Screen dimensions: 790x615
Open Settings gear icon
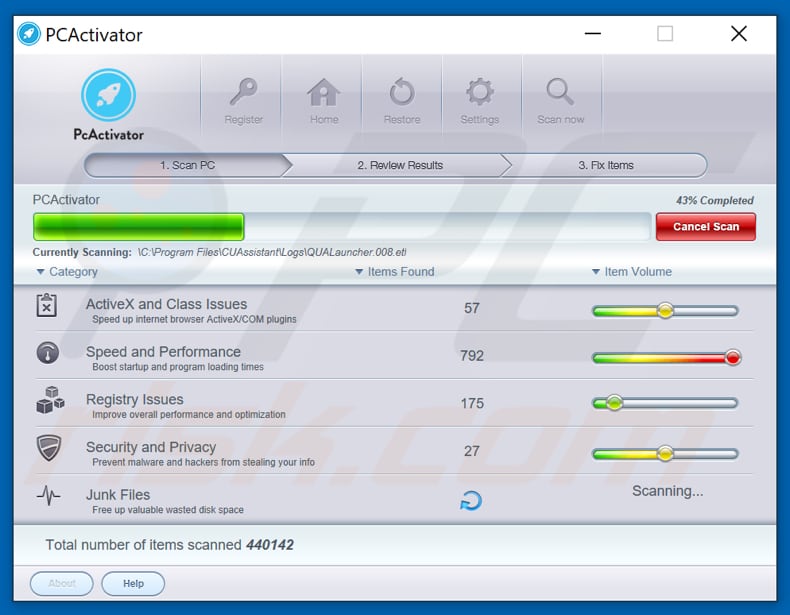click(x=479, y=92)
